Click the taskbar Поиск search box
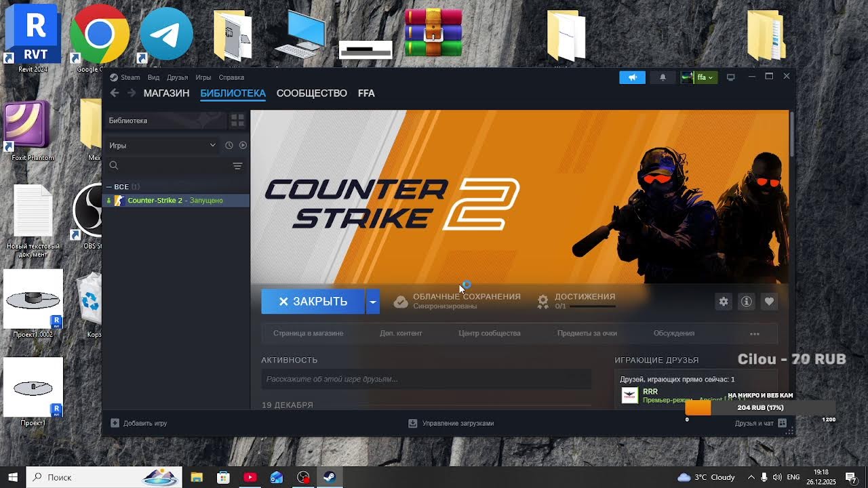 pos(104,477)
